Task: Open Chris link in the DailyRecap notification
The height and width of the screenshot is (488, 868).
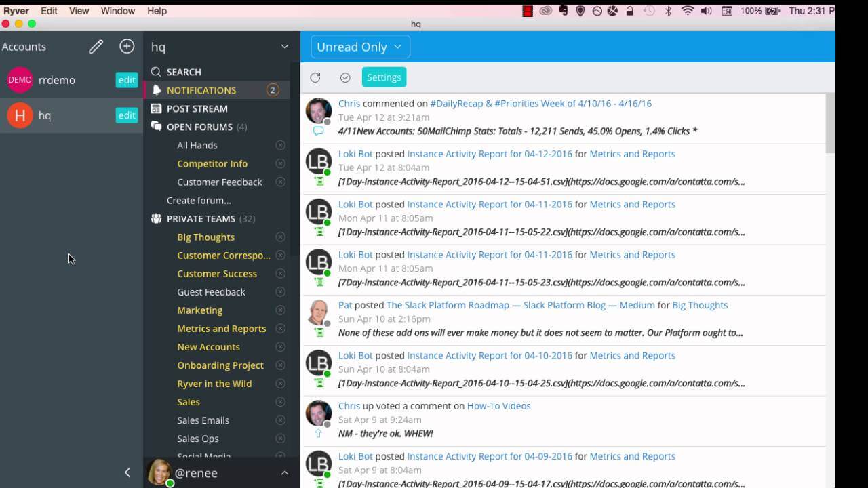Action: [349, 104]
